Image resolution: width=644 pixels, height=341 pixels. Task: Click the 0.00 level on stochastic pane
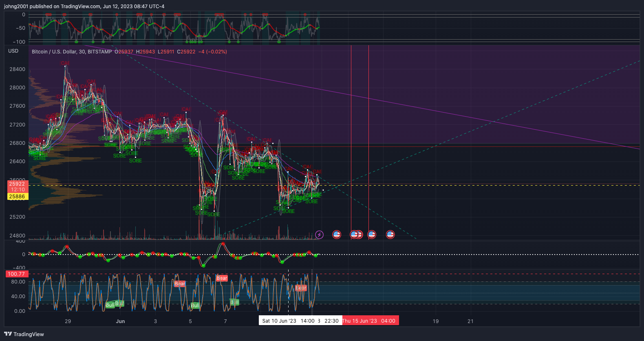[20, 311]
